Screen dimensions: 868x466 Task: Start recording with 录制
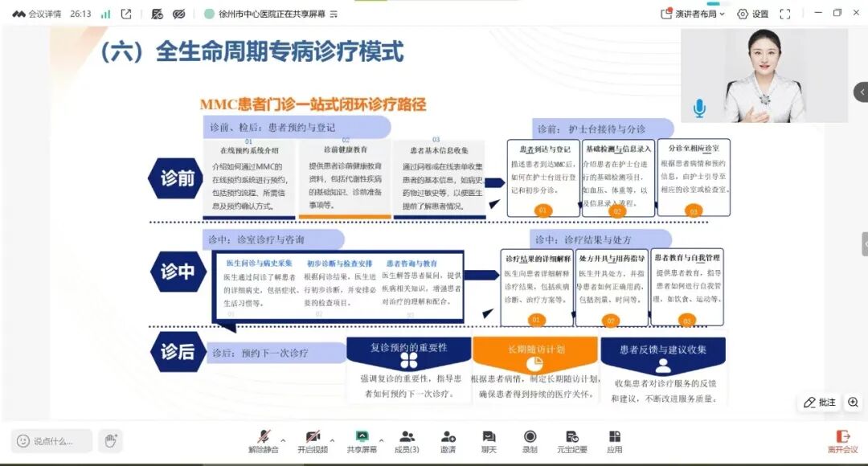click(x=530, y=442)
